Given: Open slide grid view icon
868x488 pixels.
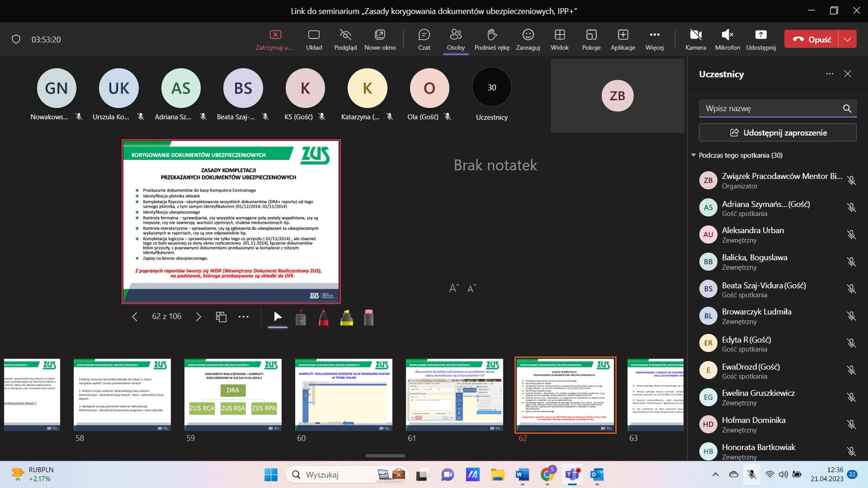Looking at the screenshot, I should pyautogui.click(x=221, y=317).
